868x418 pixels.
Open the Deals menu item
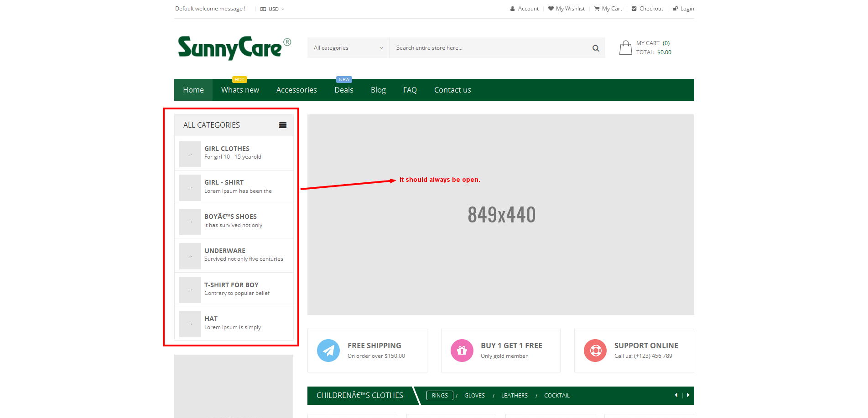343,90
